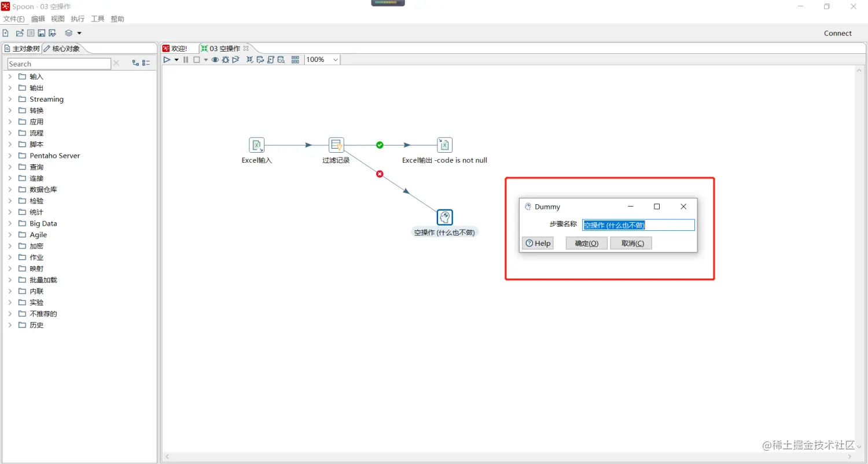Select the 空操作 Dummy step icon

444,218
